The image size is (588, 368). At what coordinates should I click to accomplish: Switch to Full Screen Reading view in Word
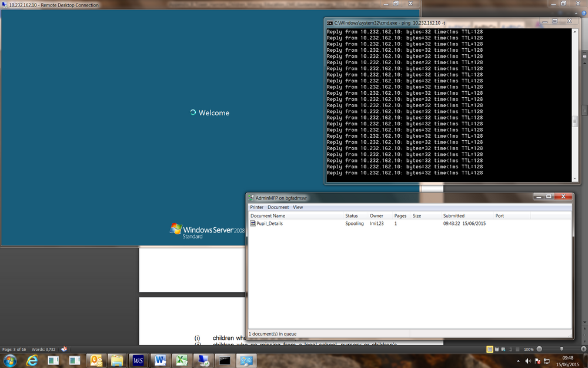click(x=496, y=349)
